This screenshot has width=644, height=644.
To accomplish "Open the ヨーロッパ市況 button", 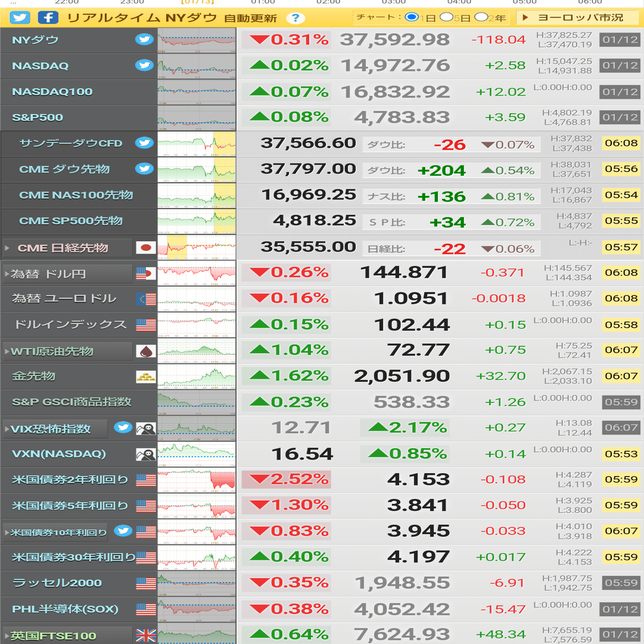I will pos(577,18).
